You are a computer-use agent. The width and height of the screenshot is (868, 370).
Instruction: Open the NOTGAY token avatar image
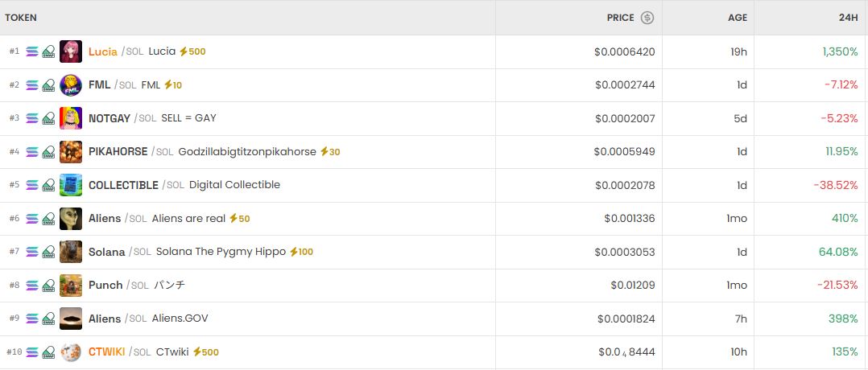[71, 118]
